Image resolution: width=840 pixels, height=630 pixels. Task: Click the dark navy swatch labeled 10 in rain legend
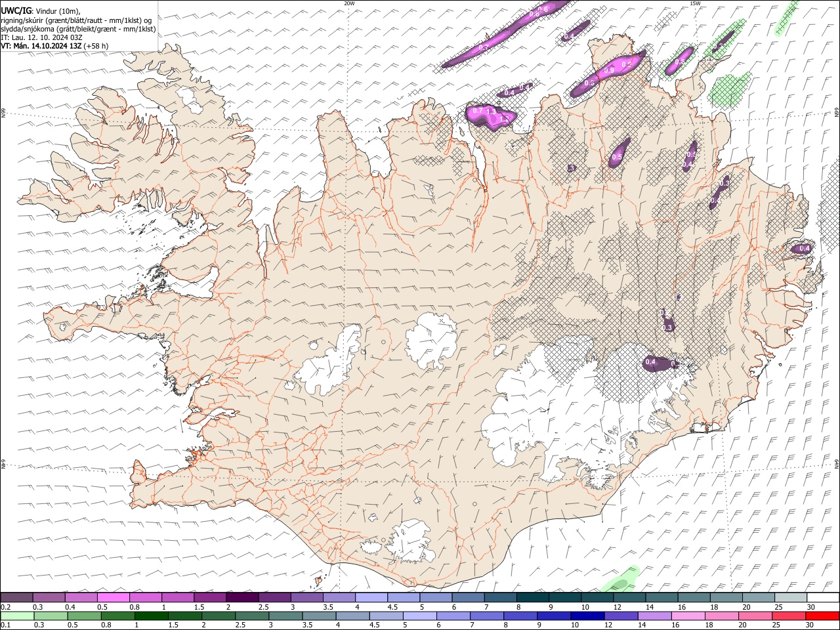tap(587, 616)
